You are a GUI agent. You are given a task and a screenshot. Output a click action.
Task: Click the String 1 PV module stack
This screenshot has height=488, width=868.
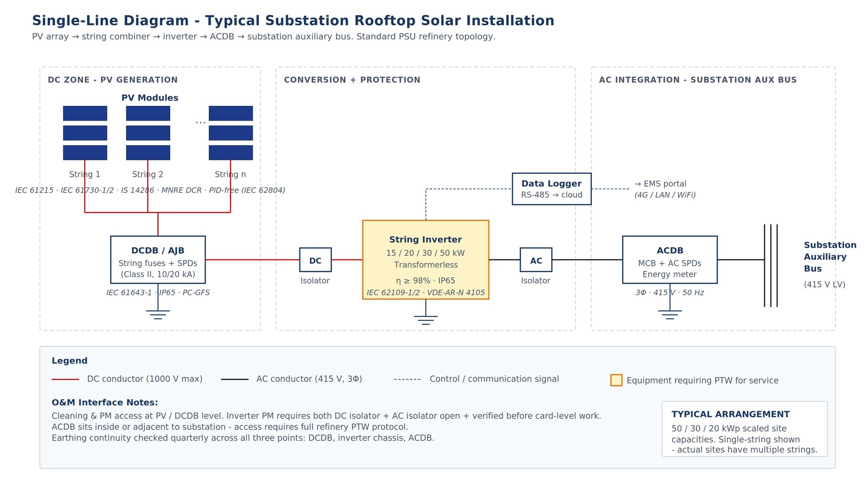[x=85, y=133]
